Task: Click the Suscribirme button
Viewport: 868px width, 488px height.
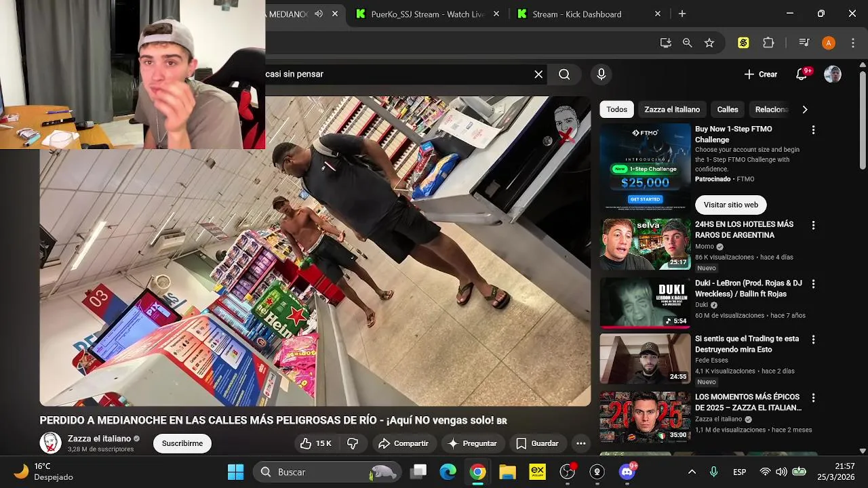Action: 182,443
